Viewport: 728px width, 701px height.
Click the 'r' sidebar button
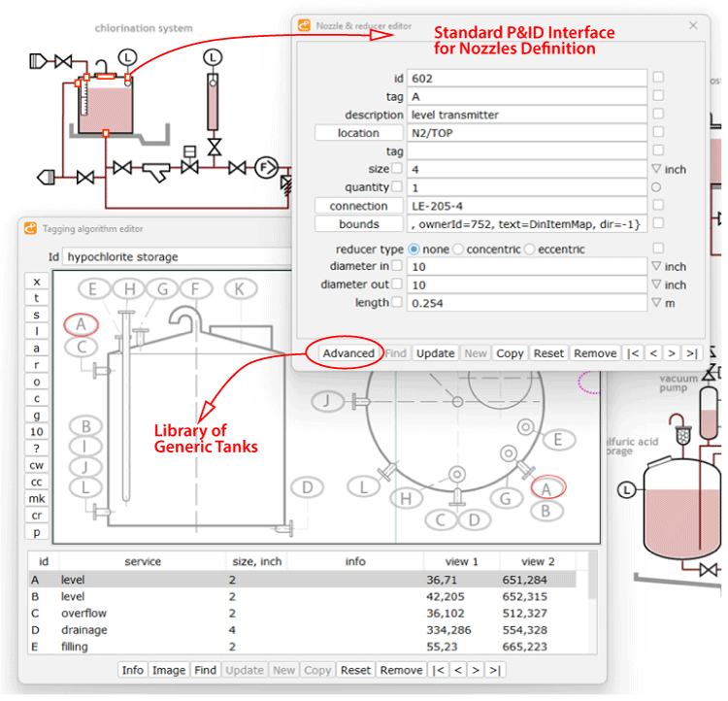[37, 367]
